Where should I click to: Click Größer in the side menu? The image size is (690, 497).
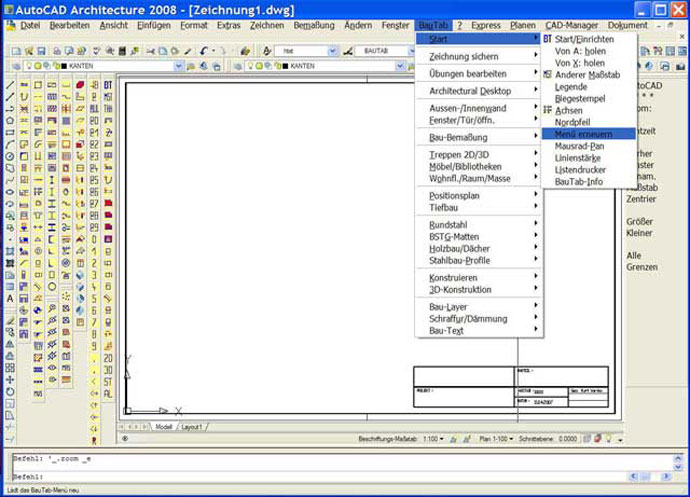coord(639,221)
